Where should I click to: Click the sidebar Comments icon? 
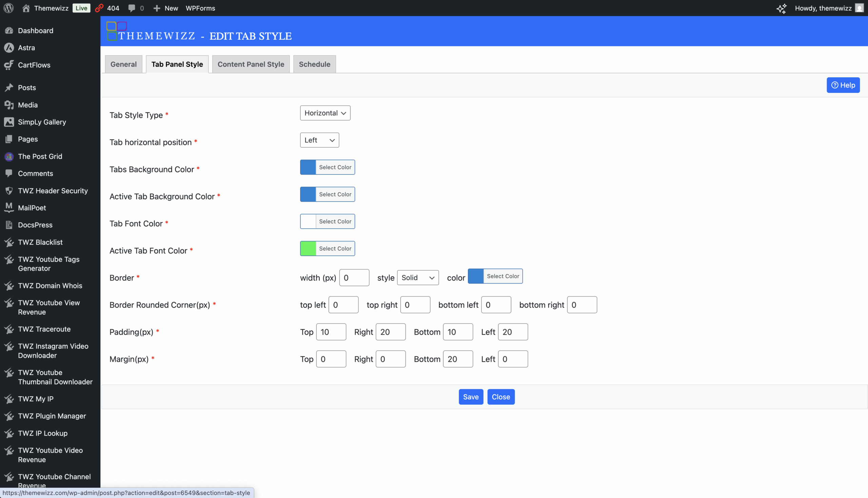coord(9,173)
